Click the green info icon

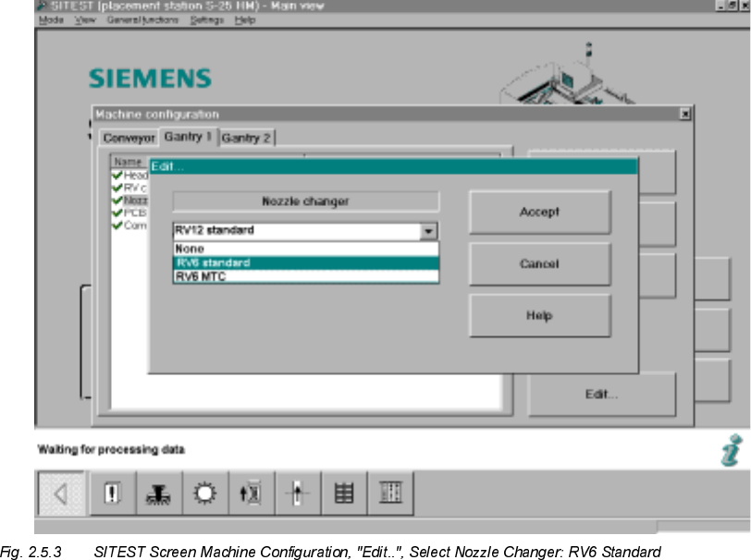732,450
